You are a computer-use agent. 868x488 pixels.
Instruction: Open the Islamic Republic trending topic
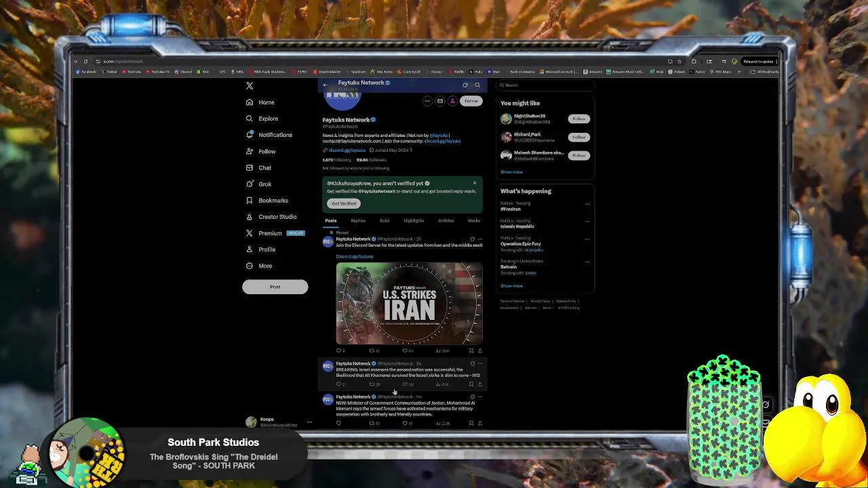(x=517, y=226)
